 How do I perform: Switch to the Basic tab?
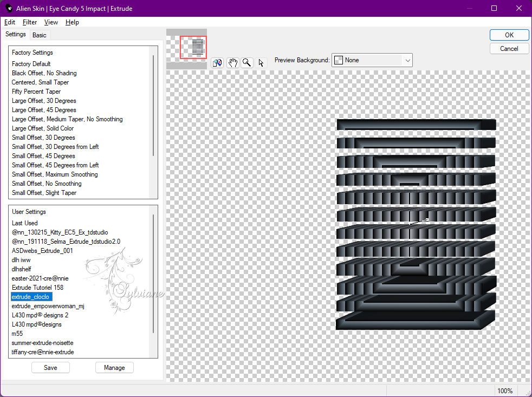click(x=40, y=35)
